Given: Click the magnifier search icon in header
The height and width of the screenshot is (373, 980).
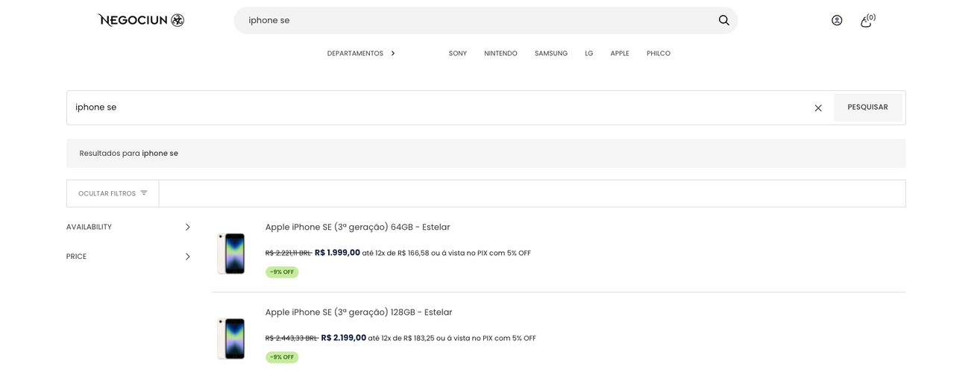Looking at the screenshot, I should 723,20.
